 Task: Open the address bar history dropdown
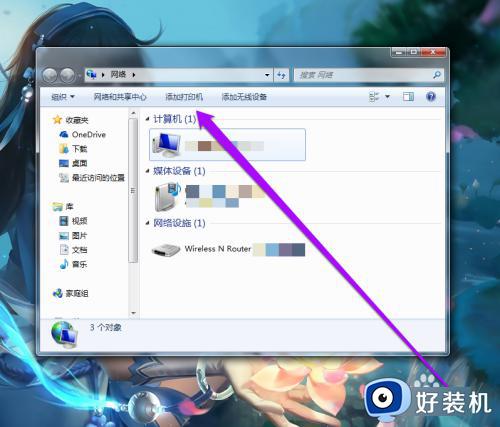(267, 75)
